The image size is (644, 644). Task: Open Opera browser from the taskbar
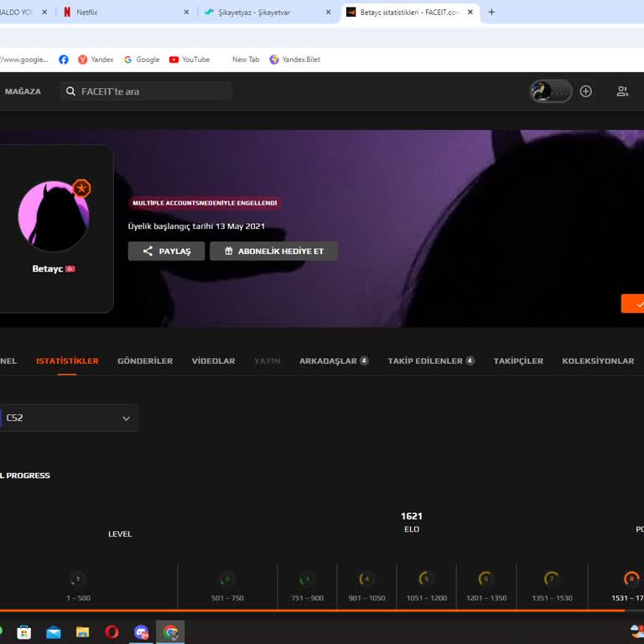point(112,632)
